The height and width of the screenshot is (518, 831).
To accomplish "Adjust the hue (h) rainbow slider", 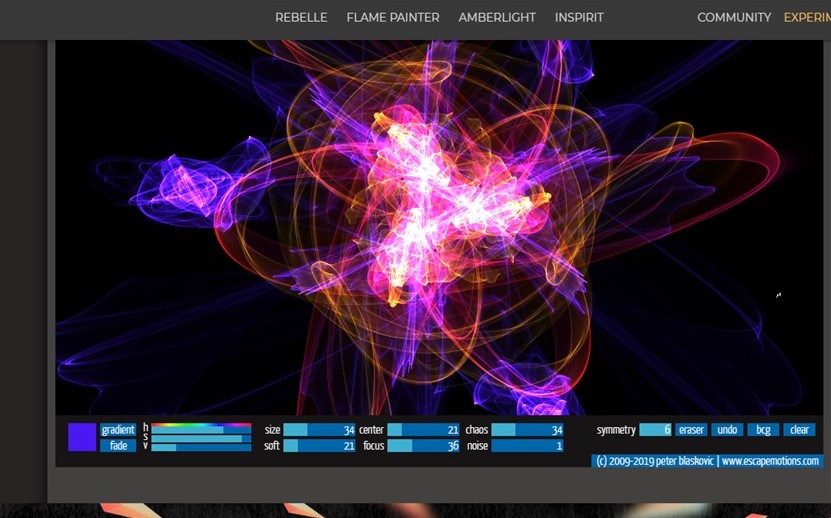I will [201, 429].
